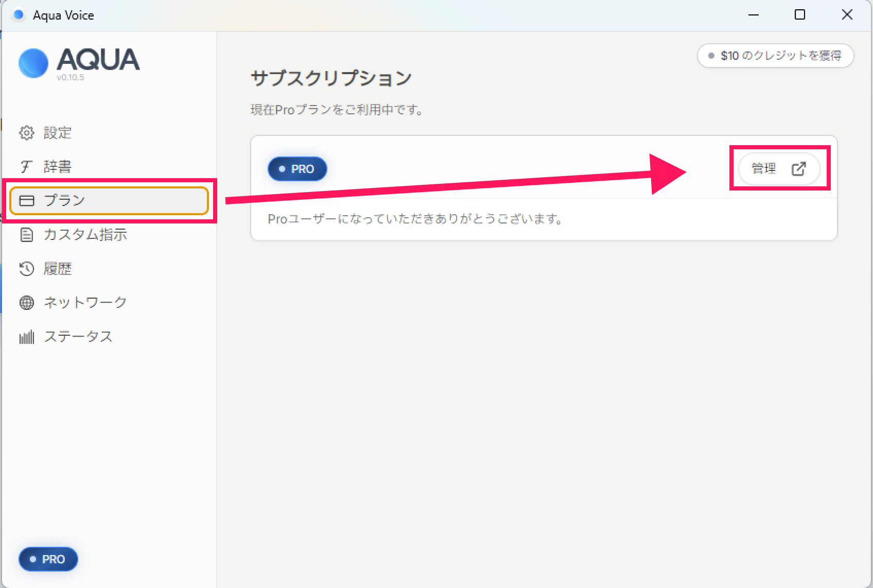Click the credit card plan icon
Image resolution: width=873 pixels, height=588 pixels.
[26, 200]
